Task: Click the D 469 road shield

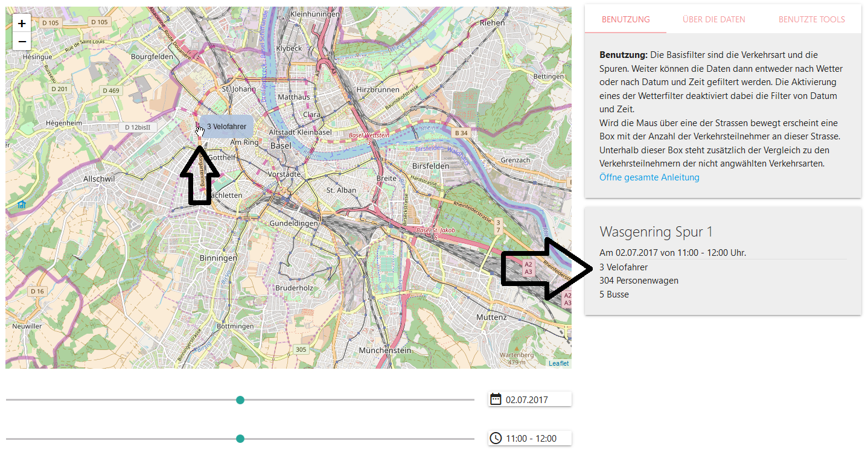Action: [111, 91]
